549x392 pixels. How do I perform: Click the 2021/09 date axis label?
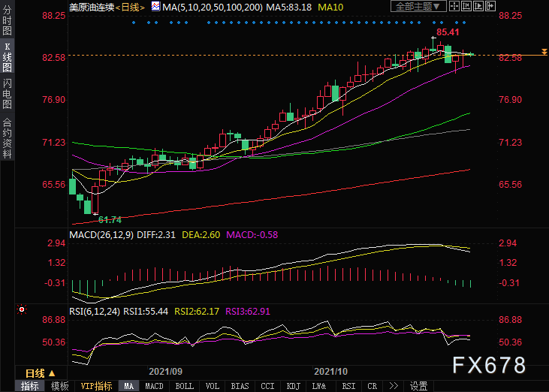(x=166, y=372)
